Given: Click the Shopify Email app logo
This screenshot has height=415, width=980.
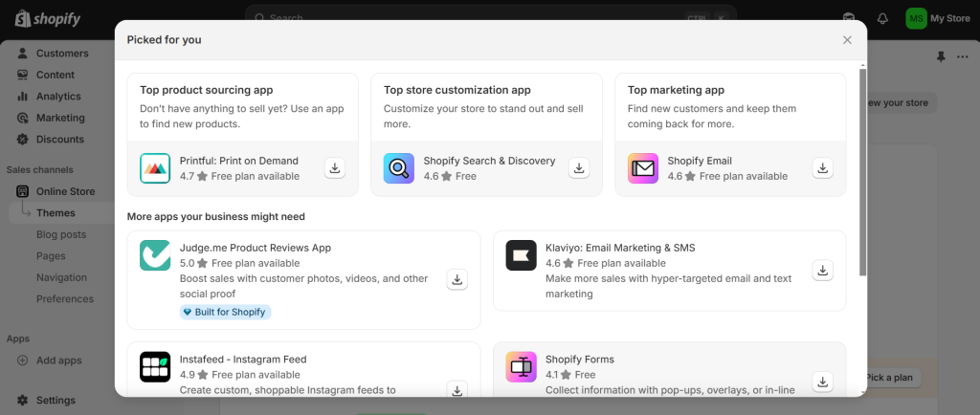Looking at the screenshot, I should coord(643,168).
